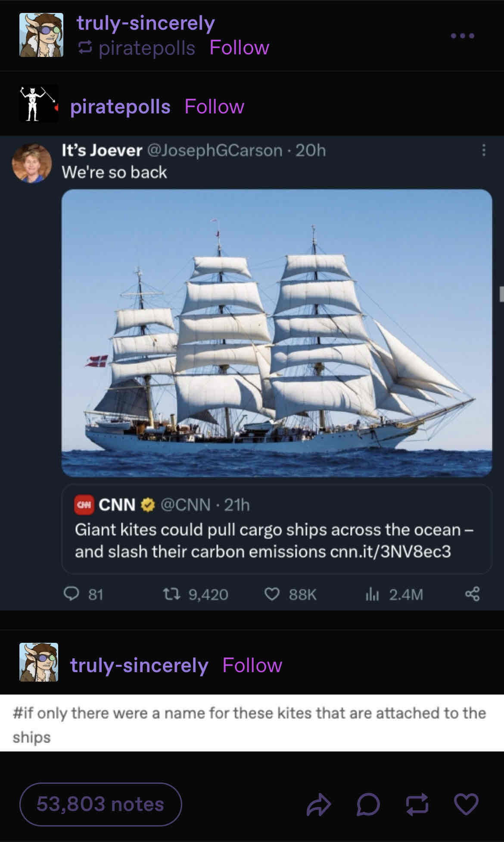Click It's Joever profile picture
The width and height of the screenshot is (504, 842).
pos(32,163)
